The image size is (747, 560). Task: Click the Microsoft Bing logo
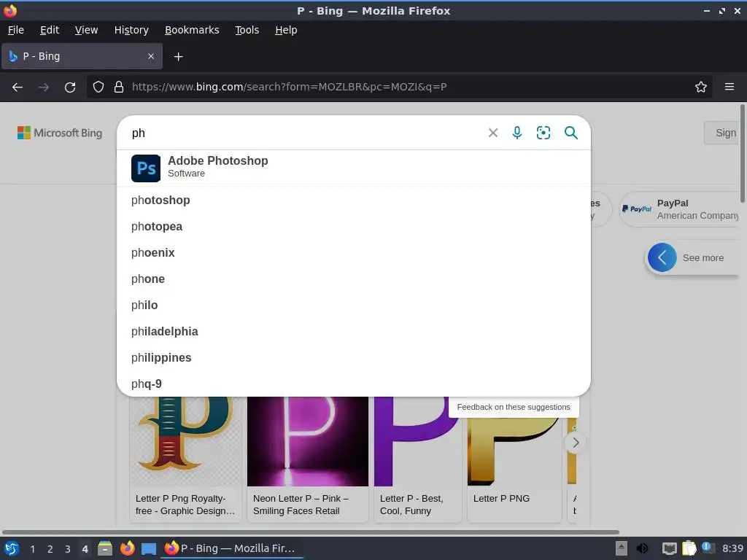60,133
